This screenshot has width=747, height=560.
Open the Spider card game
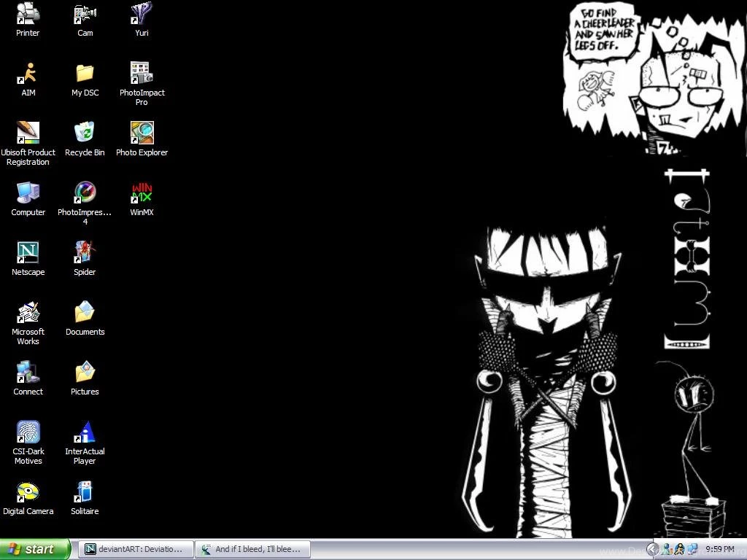coord(85,253)
